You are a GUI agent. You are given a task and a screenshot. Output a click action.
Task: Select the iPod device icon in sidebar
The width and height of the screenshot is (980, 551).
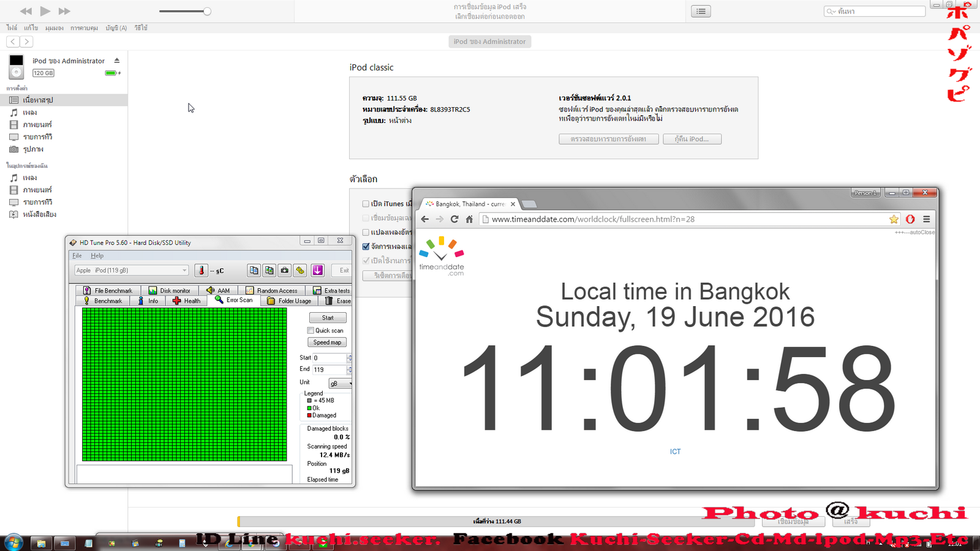(x=17, y=66)
